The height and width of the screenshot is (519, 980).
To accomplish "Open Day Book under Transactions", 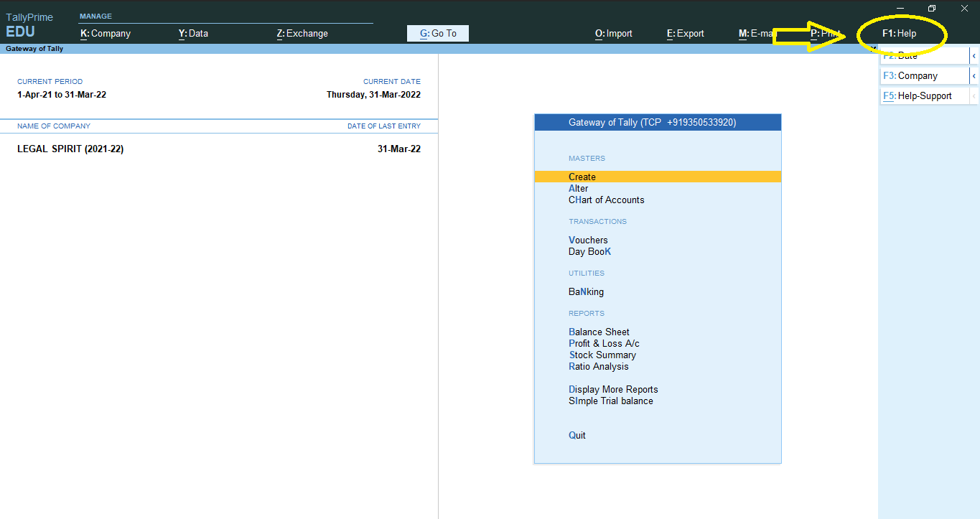I will [590, 252].
